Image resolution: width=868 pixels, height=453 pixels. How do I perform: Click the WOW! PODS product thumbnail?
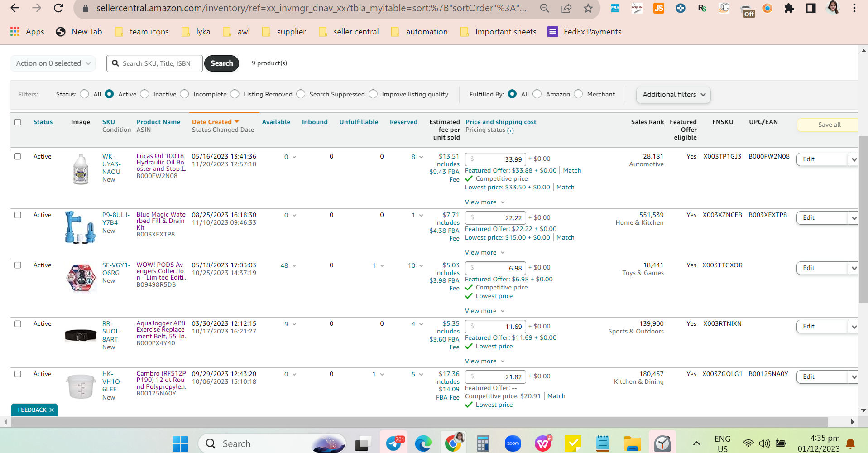pos(81,278)
